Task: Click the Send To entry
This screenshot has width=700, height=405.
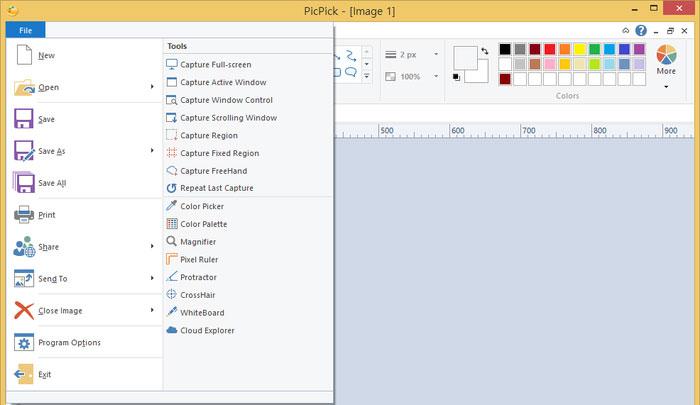Action: coord(84,279)
